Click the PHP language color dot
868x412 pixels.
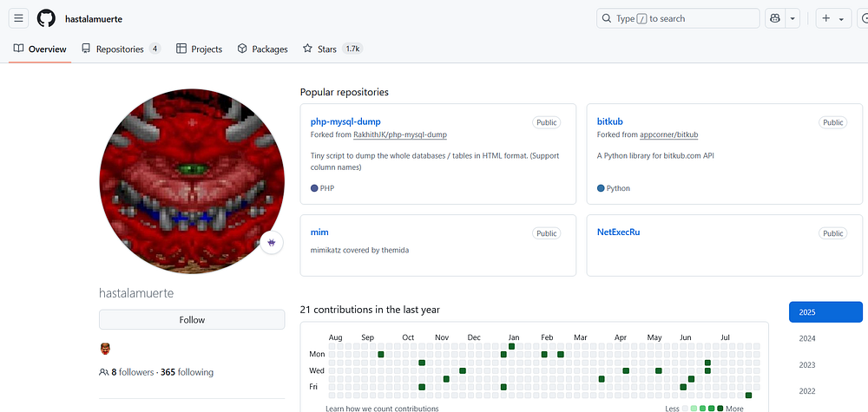314,188
